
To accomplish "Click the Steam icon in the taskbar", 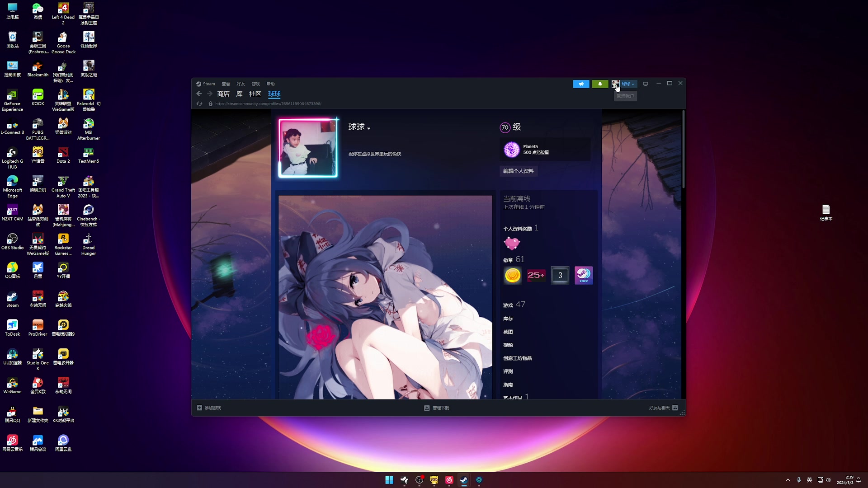I will pos(464,480).
